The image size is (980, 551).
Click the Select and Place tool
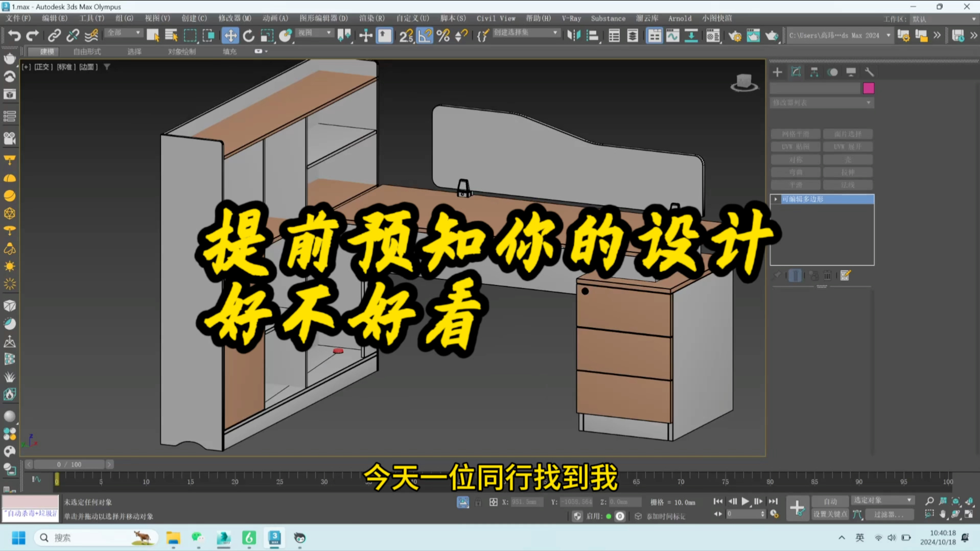click(286, 36)
